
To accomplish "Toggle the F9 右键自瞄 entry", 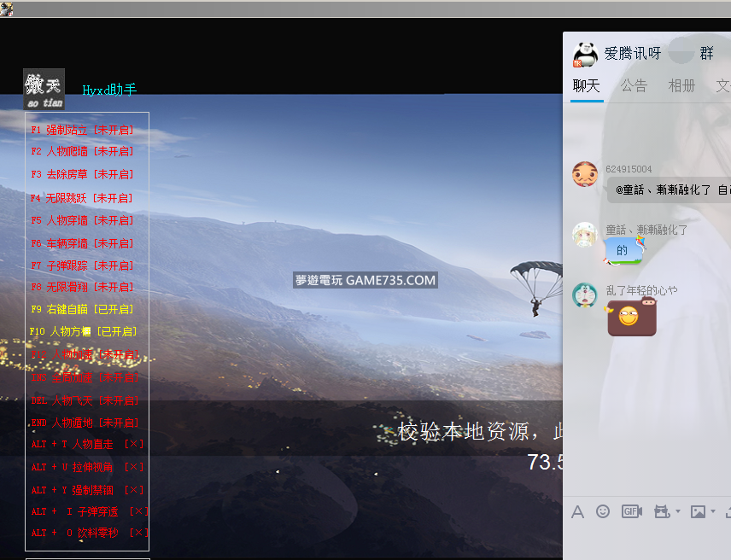I will (x=83, y=309).
